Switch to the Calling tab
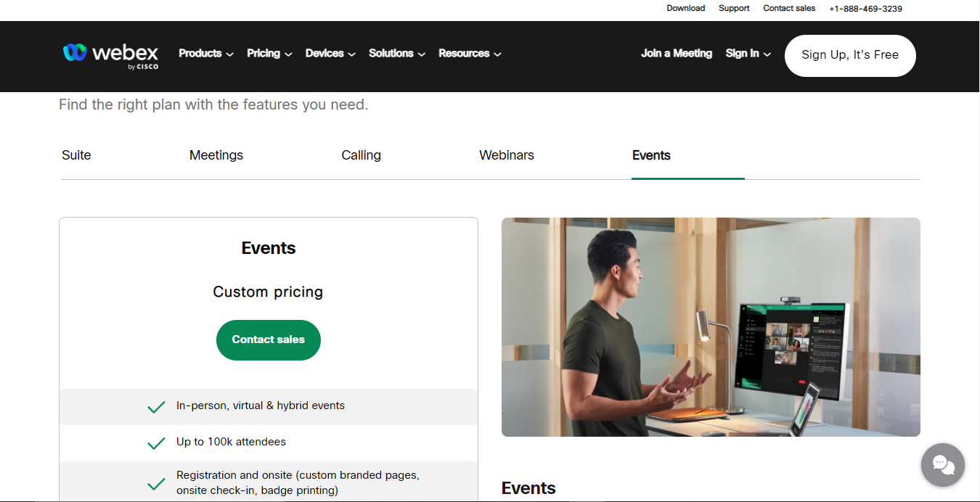Viewport: 980px width, 502px height. (x=361, y=155)
